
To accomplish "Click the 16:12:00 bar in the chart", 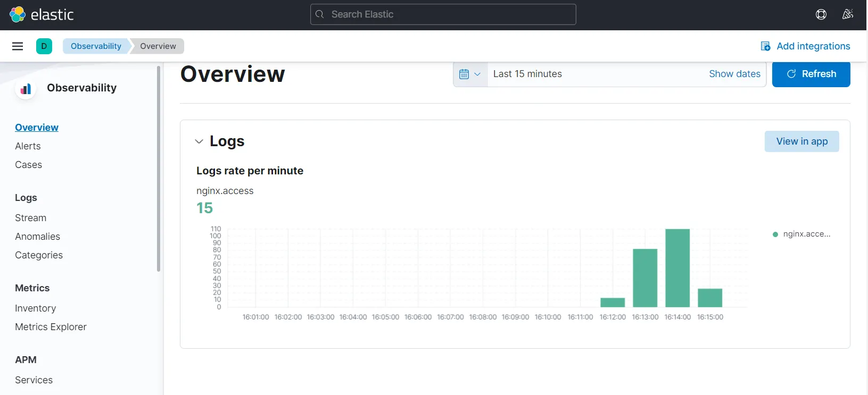I will click(x=613, y=302).
